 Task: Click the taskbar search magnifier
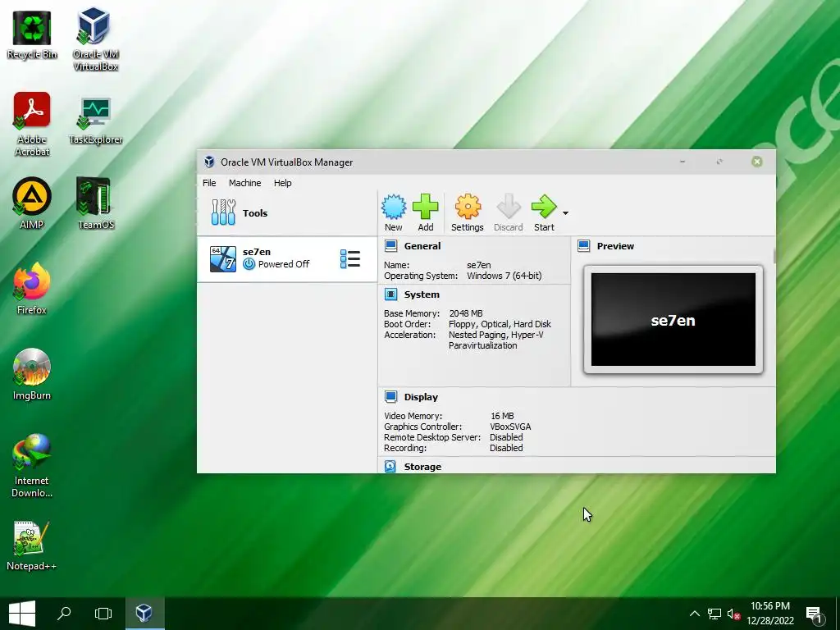[x=64, y=614]
